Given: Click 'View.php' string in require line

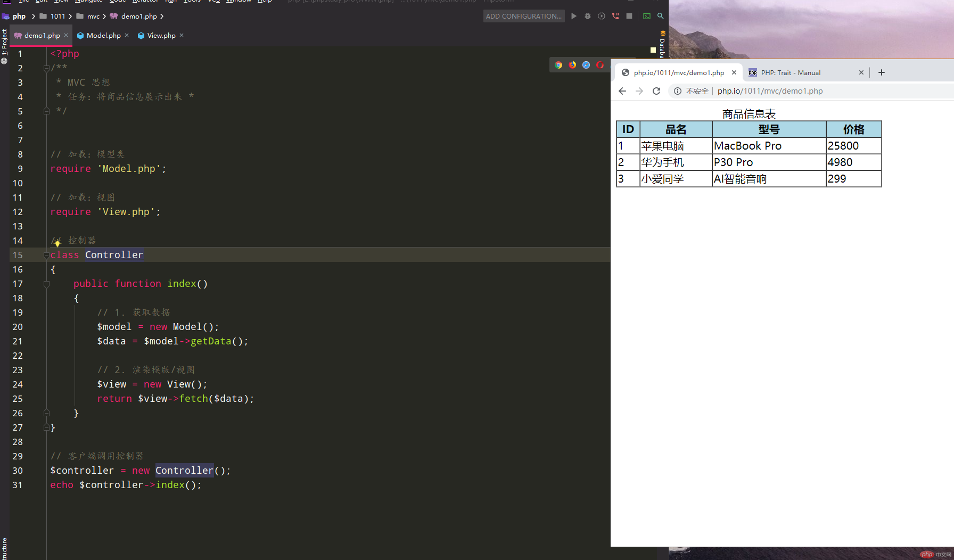Looking at the screenshot, I should [126, 212].
